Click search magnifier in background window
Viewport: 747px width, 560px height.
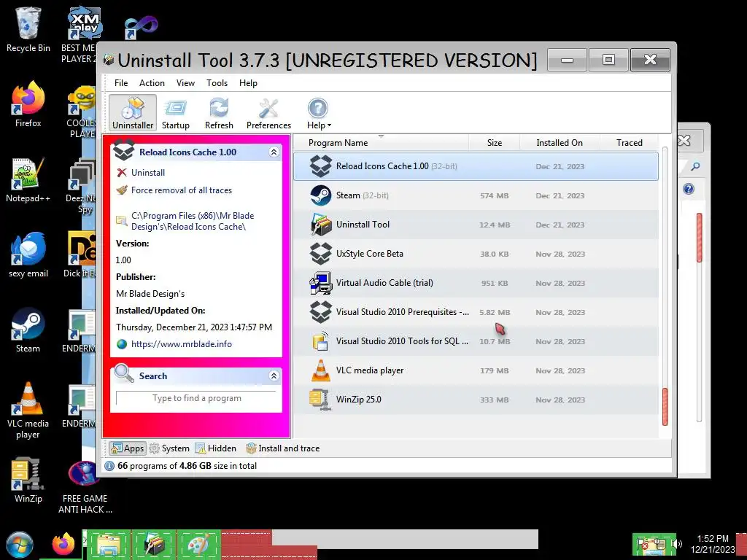pyautogui.click(x=695, y=166)
